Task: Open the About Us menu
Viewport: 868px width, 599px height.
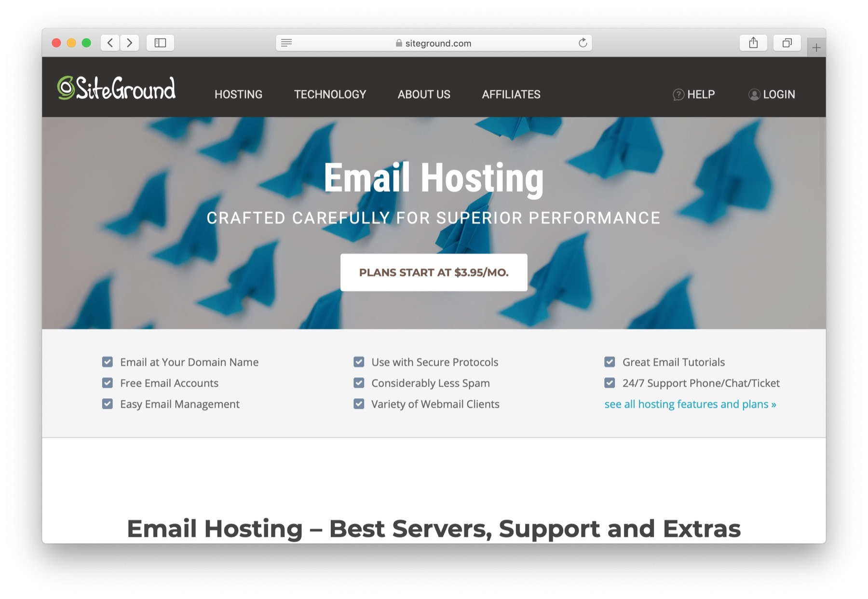Action: pyautogui.click(x=424, y=95)
